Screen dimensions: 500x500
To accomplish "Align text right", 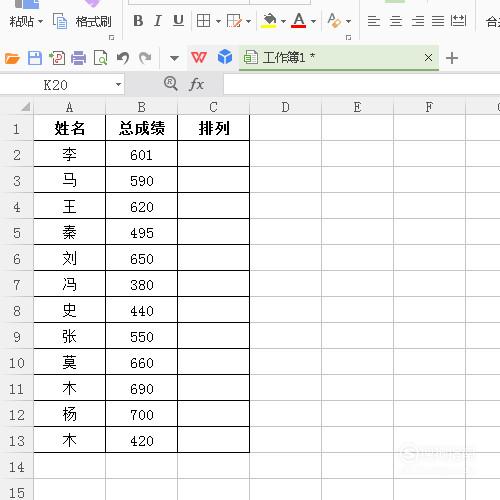I will click(x=418, y=21).
